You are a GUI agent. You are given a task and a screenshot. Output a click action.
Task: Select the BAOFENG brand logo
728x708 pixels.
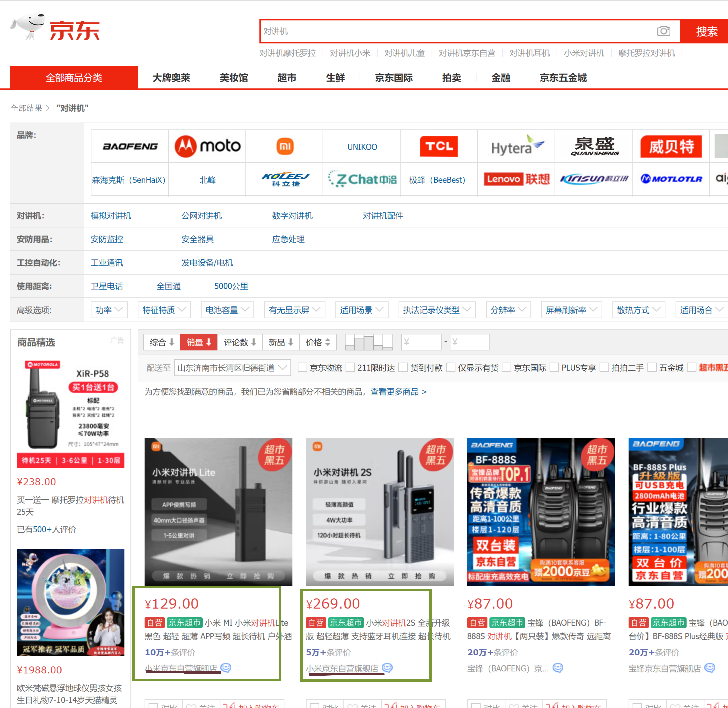pos(130,146)
